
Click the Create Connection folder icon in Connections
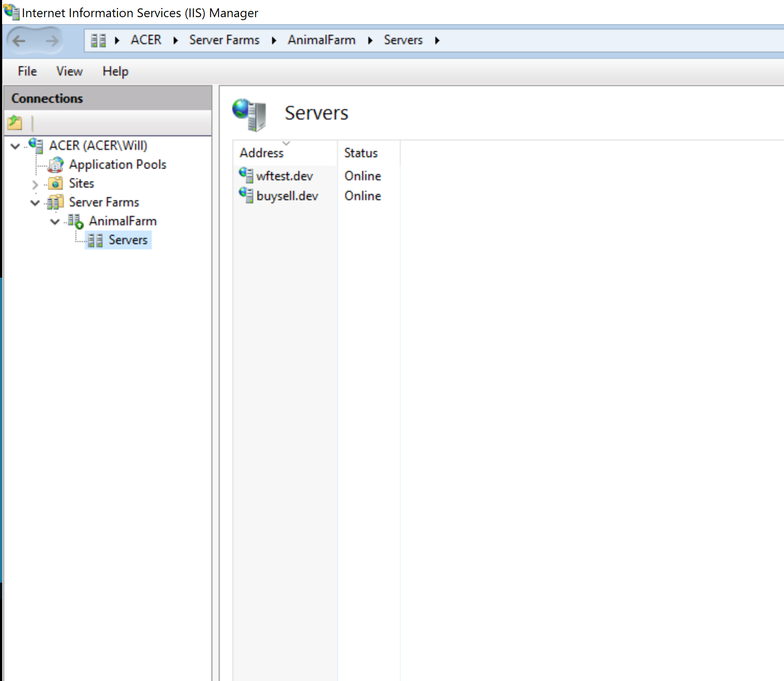coord(15,123)
